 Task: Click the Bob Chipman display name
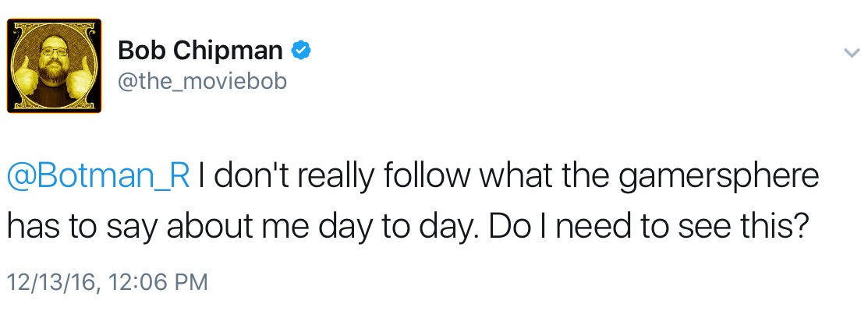200,51
